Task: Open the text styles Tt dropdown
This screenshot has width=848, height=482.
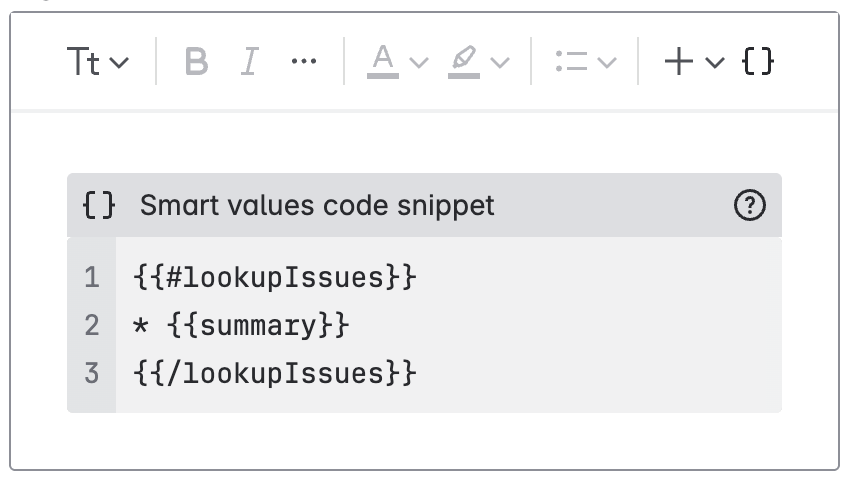Action: 97,62
